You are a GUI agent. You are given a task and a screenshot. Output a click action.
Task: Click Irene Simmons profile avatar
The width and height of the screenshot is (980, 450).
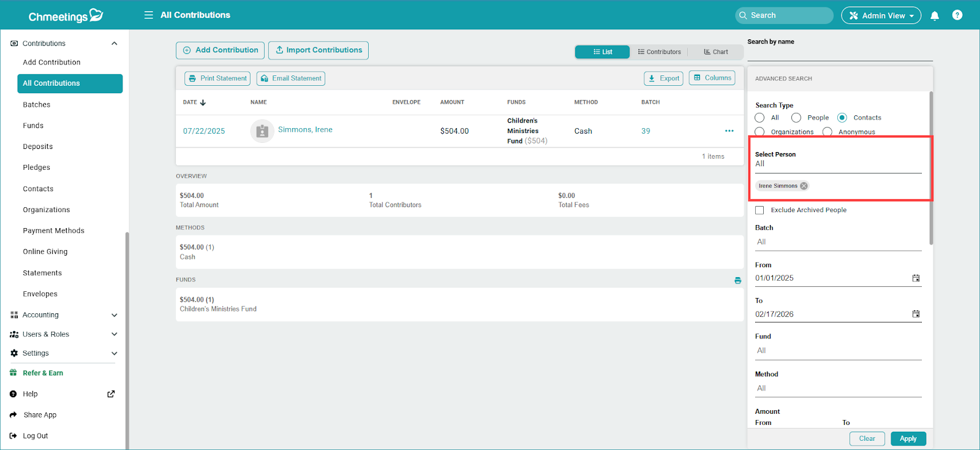pyautogui.click(x=262, y=131)
